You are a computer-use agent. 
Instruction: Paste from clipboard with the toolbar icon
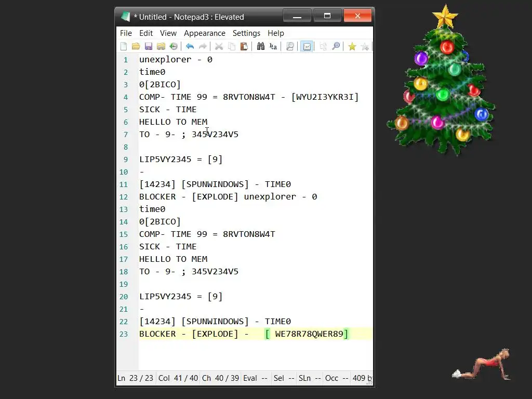point(244,46)
